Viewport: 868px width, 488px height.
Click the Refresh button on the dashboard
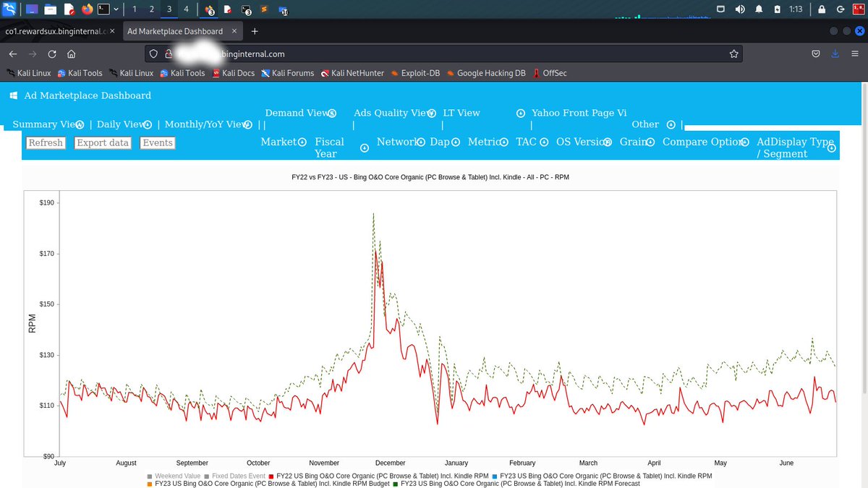46,143
